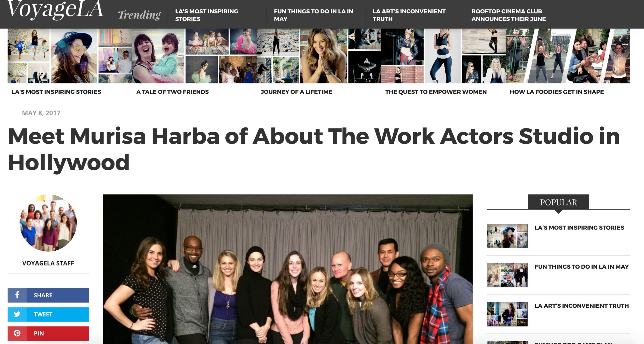Open 'Journey of a Lifetime' story

296,92
